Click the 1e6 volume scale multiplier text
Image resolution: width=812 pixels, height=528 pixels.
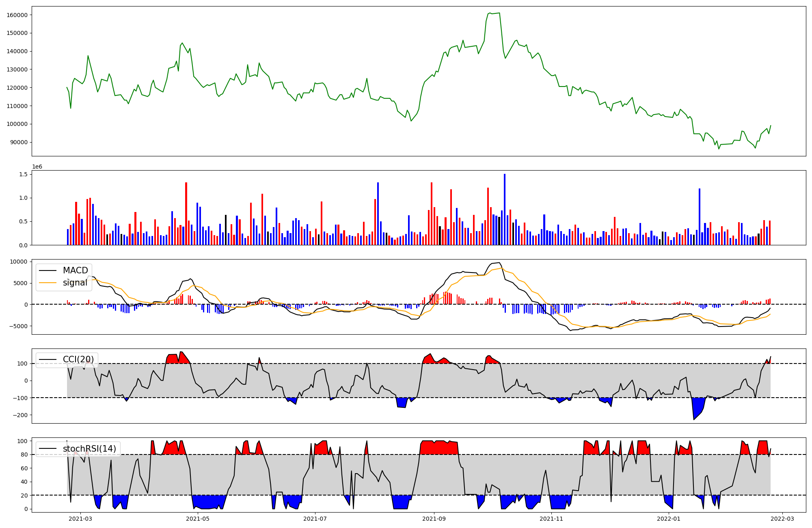click(37, 167)
